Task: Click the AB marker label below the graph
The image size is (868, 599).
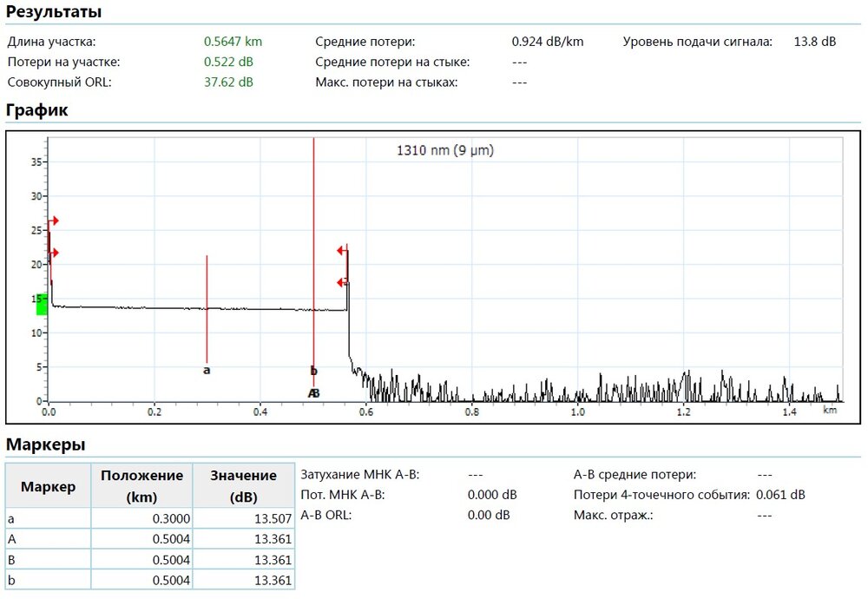Action: pos(314,393)
